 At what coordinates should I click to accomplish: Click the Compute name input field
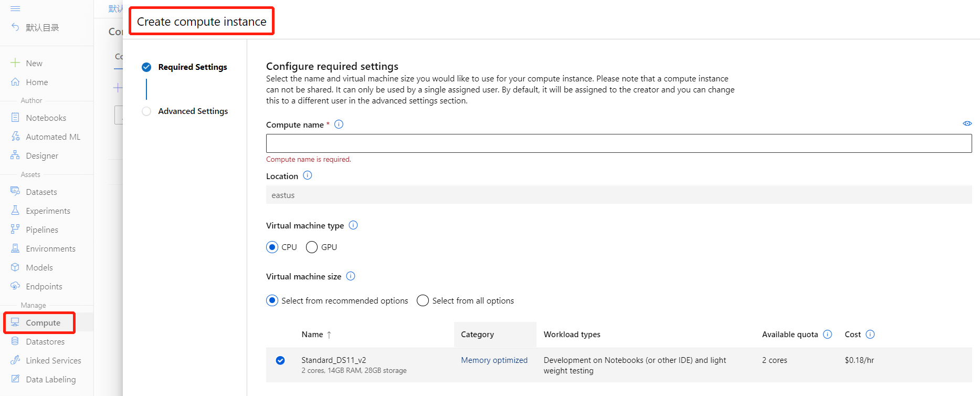[618, 143]
